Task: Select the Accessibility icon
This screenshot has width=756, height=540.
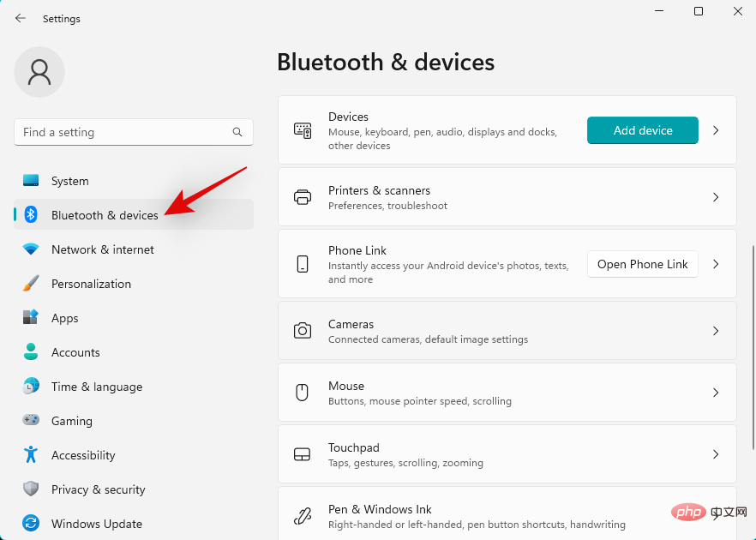Action: point(31,455)
